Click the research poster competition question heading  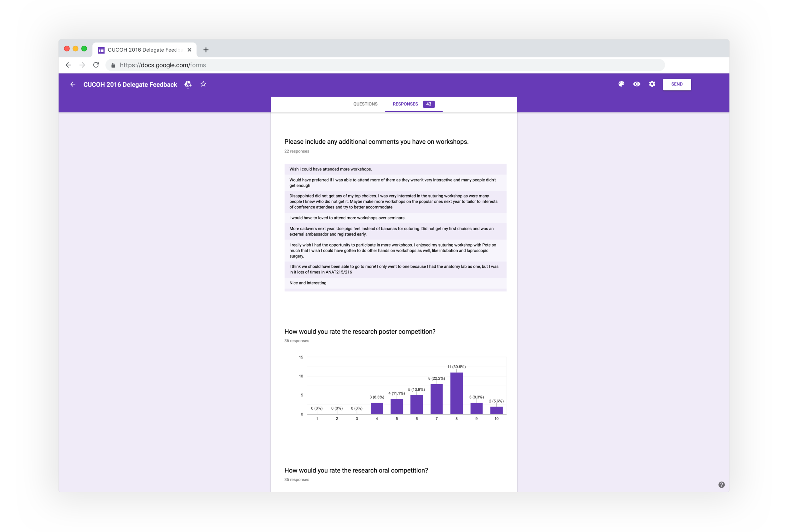(x=360, y=331)
